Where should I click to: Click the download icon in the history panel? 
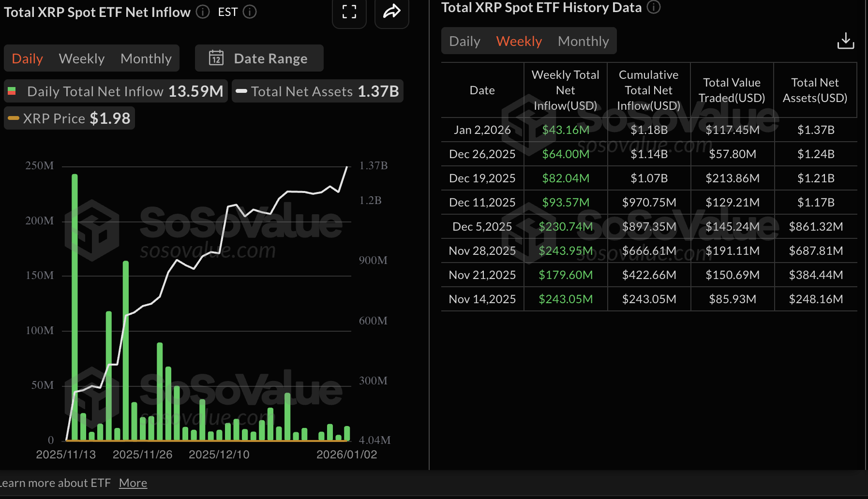[846, 41]
